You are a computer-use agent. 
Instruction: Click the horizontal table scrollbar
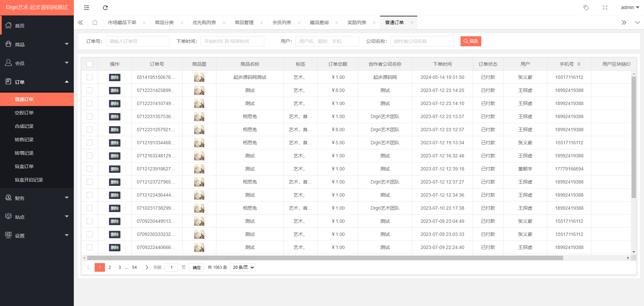pos(325,258)
